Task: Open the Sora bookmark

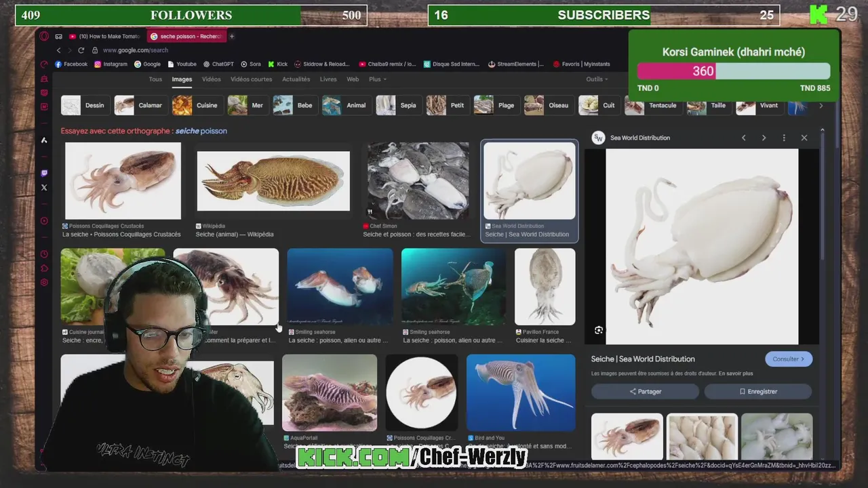Action: point(251,64)
